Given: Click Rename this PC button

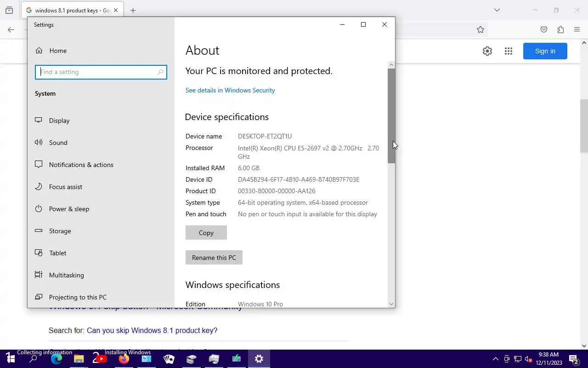Looking at the screenshot, I should click(x=214, y=258).
